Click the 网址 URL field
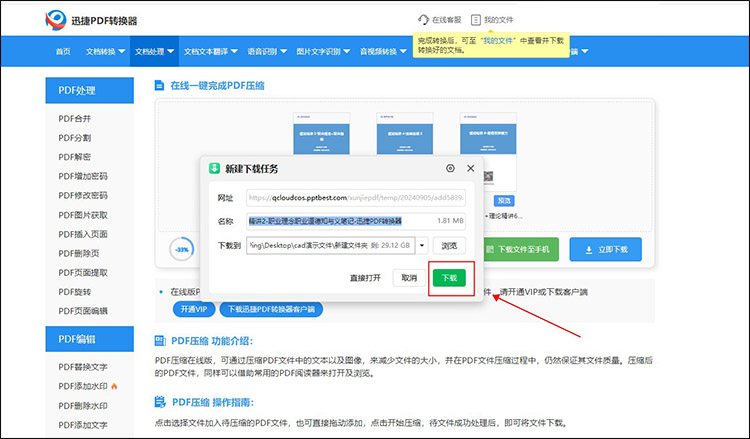Image resolution: width=750 pixels, height=439 pixels. 356,198
